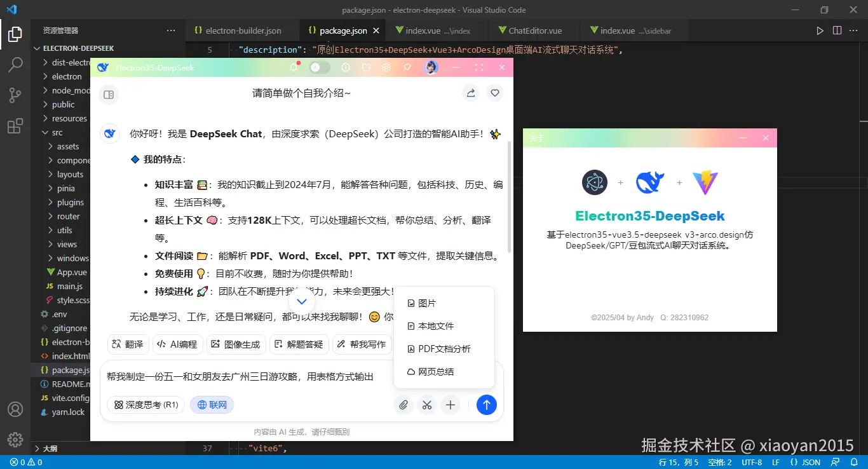The height and width of the screenshot is (469, 868).
Task: Collapse the src folder in the Explorer
Action: (x=57, y=132)
